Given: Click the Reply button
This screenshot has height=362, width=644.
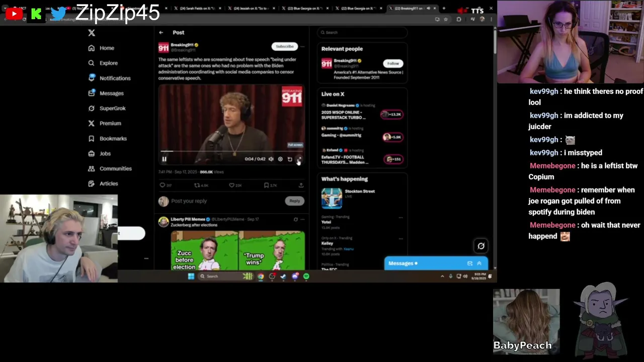Looking at the screenshot, I should 294,201.
